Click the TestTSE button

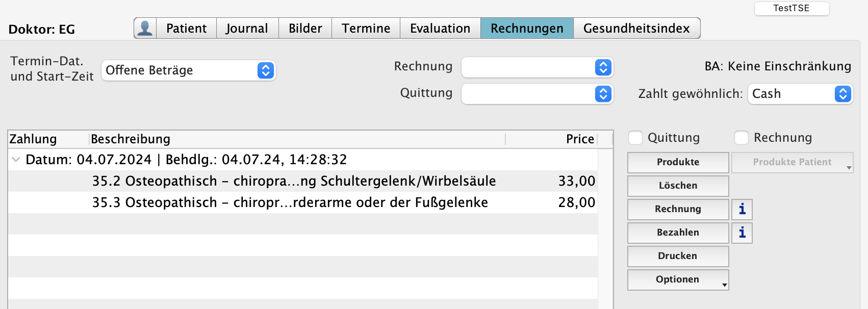791,8
